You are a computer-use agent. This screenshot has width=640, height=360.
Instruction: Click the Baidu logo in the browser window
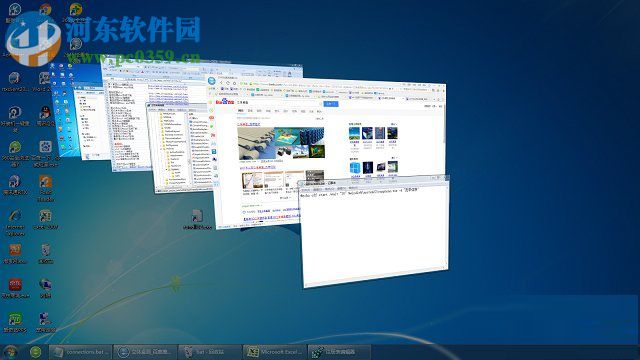pyautogui.click(x=224, y=102)
